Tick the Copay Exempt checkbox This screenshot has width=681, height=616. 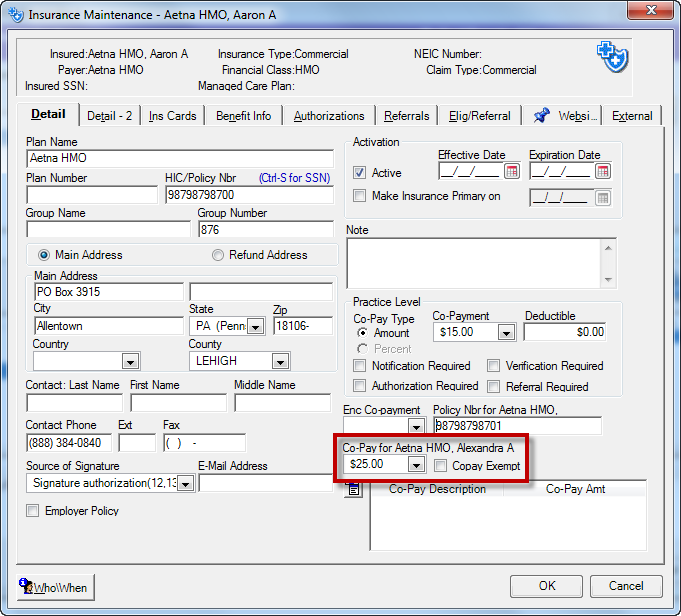coord(440,466)
